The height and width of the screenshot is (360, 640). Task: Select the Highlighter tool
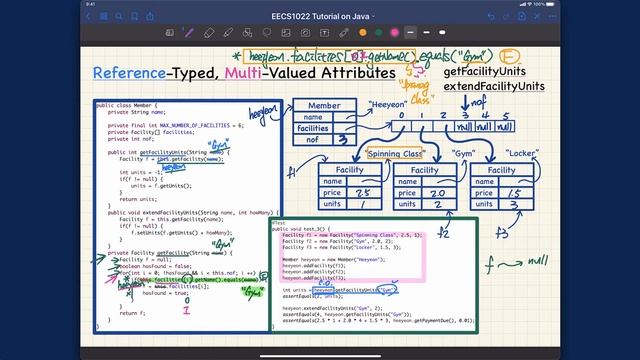[x=228, y=33]
